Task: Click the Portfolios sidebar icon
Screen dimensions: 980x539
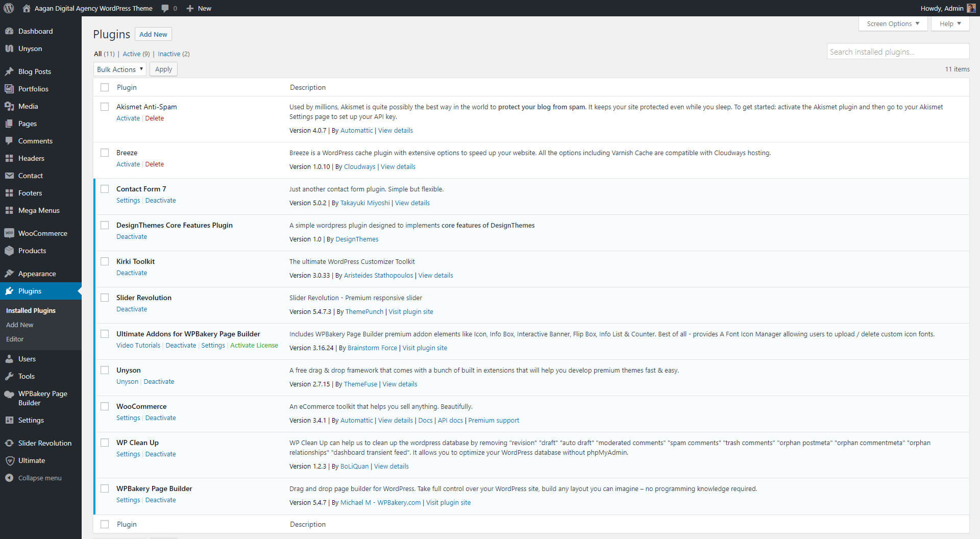Action: tap(9, 89)
